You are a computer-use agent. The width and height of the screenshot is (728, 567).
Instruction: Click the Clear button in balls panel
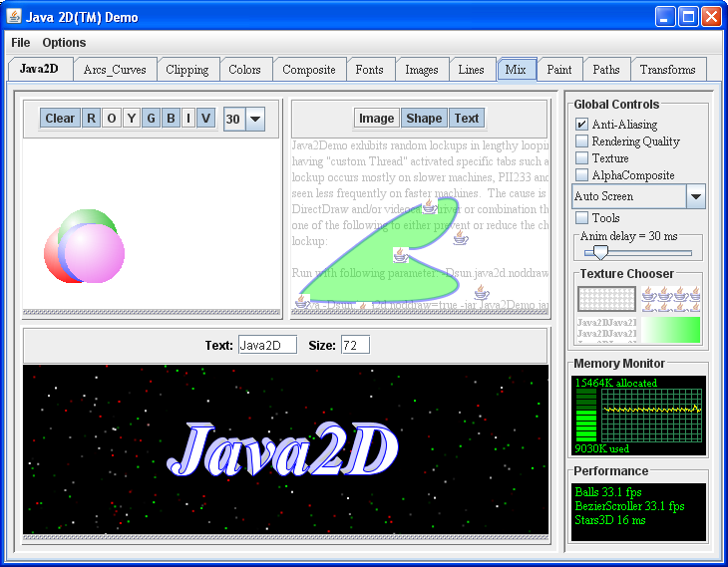[60, 119]
